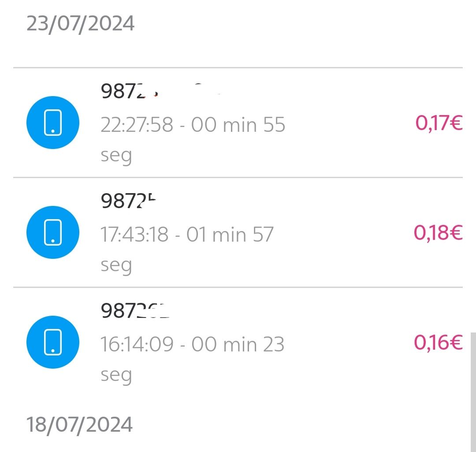The width and height of the screenshot is (476, 452).
Task: Click the 16:14:09 - 00 min 23 duration text
Action: click(192, 344)
